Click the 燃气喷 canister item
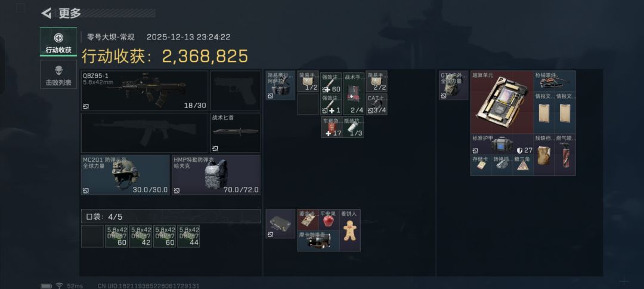The image size is (644, 289). tap(565, 155)
